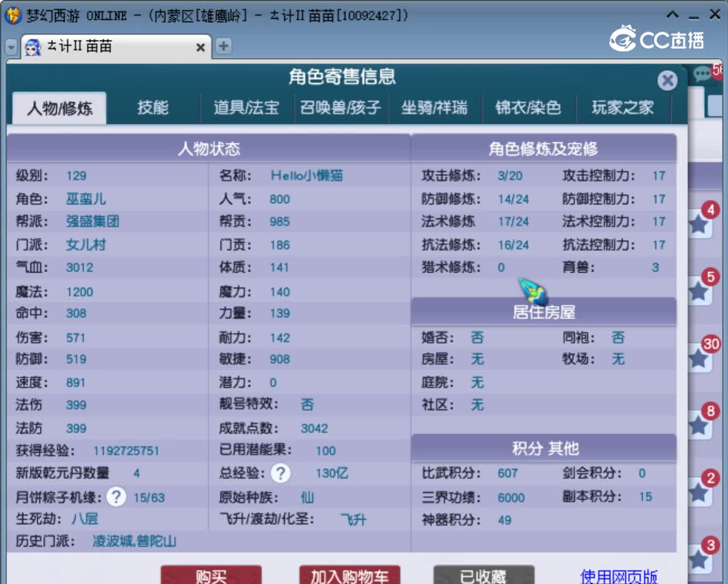Click the 购买 purchase button
This screenshot has height=584, width=728.
point(212,577)
